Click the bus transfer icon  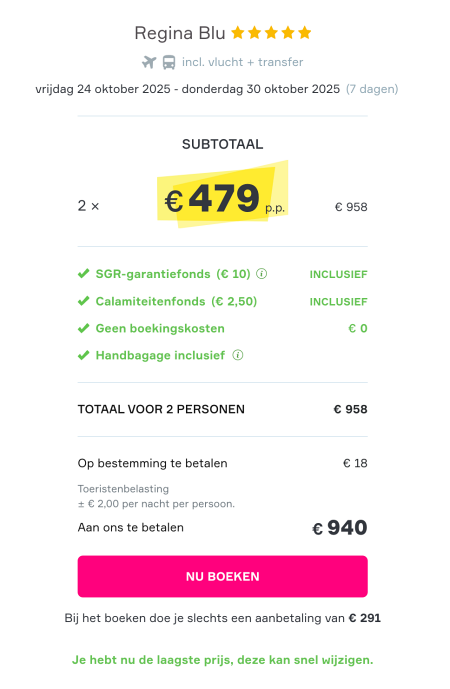point(169,62)
